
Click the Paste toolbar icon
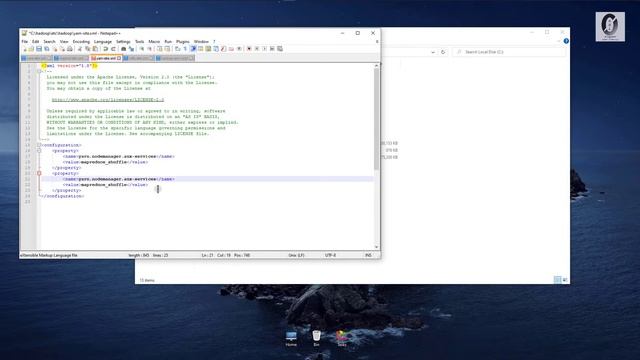coord(95,49)
